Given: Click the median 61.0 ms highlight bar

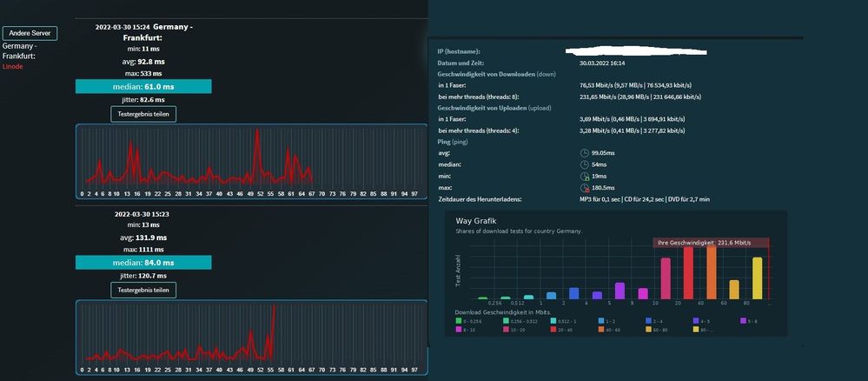Looking at the screenshot, I should (143, 86).
